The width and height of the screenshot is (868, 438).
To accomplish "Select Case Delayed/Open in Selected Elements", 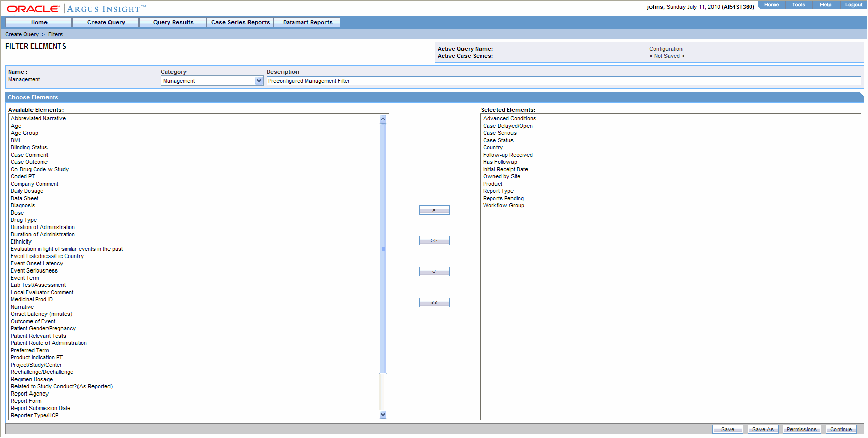I will coord(508,126).
